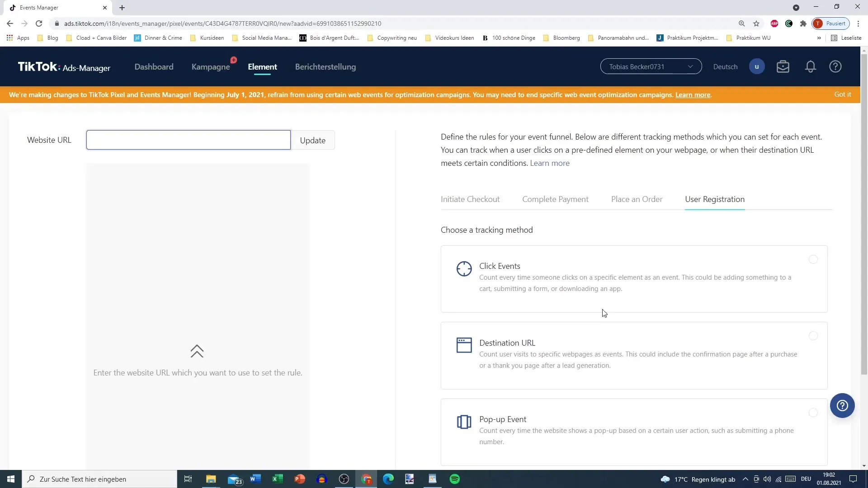Viewport: 868px width, 488px height.
Task: Reload the browser page
Action: [x=39, y=23]
